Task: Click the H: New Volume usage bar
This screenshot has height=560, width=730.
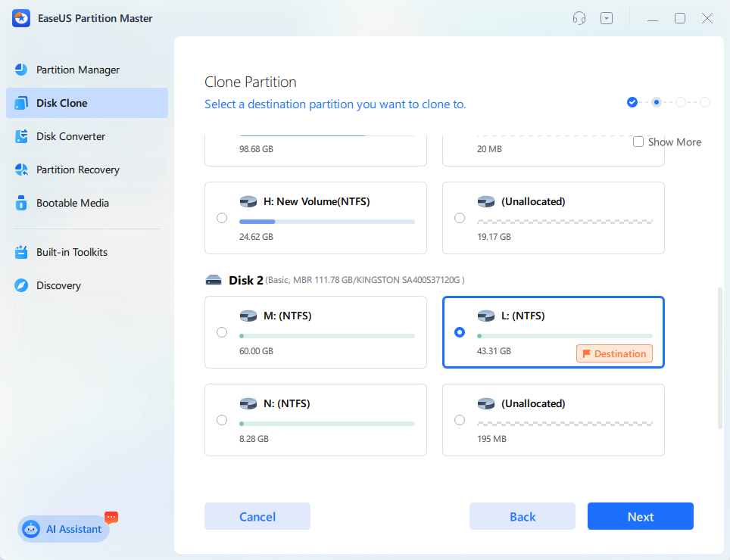Action: click(327, 222)
